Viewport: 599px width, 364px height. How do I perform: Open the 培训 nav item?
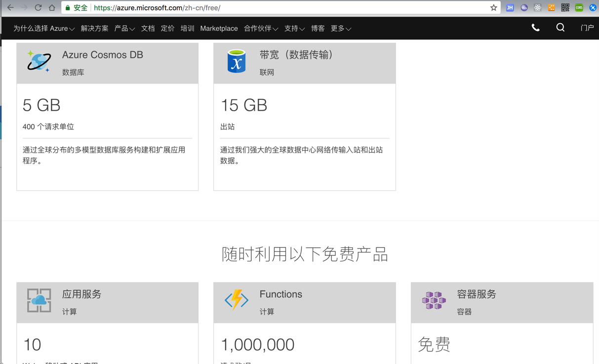(187, 29)
